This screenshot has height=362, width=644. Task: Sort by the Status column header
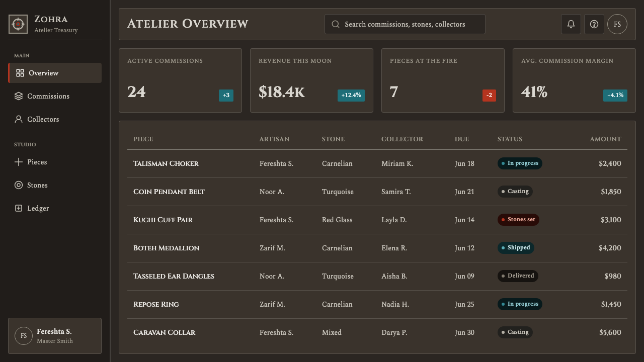[510, 139]
